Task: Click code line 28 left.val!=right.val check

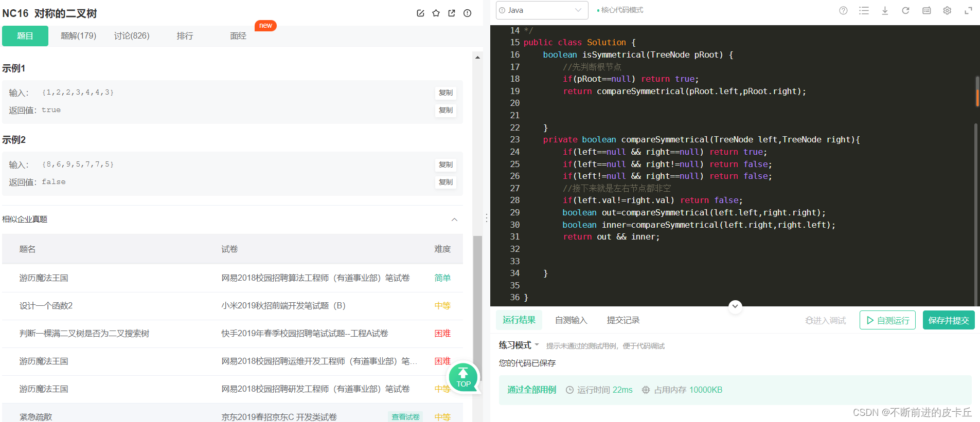Action: [x=652, y=200]
